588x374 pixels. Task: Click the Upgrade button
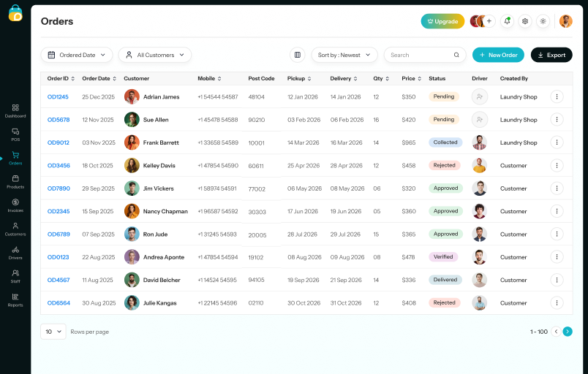(442, 21)
